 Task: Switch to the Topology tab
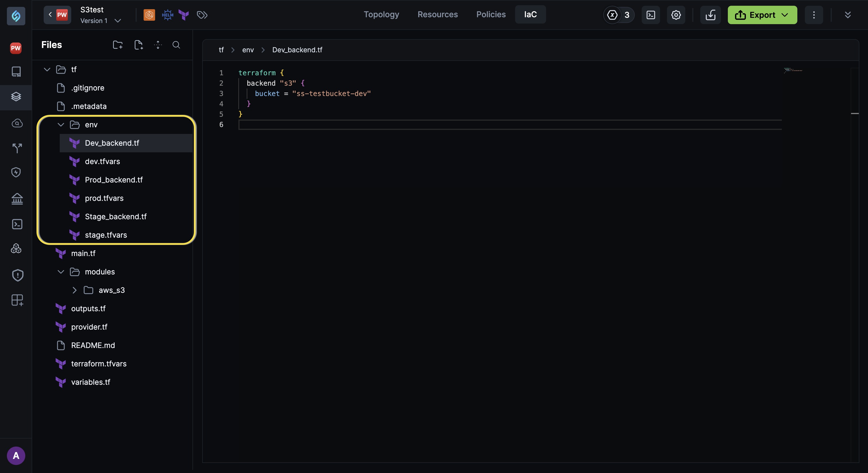coord(381,14)
